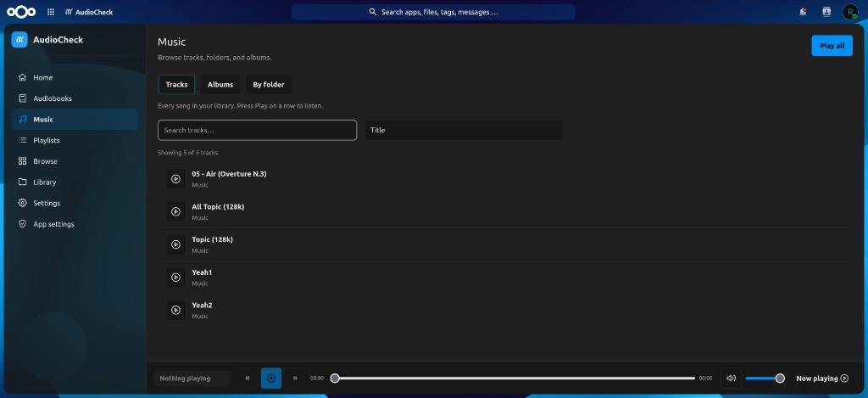The image size is (868, 398).
Task: Click the Music note icon in sidebar
Action: tap(22, 119)
